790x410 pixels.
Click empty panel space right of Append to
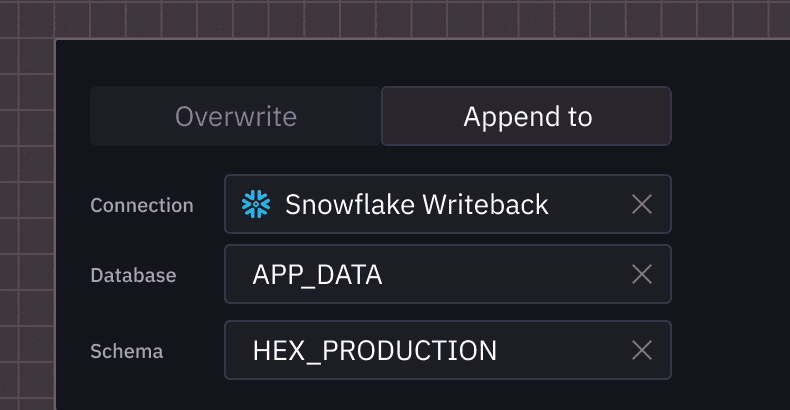[x=730, y=116]
